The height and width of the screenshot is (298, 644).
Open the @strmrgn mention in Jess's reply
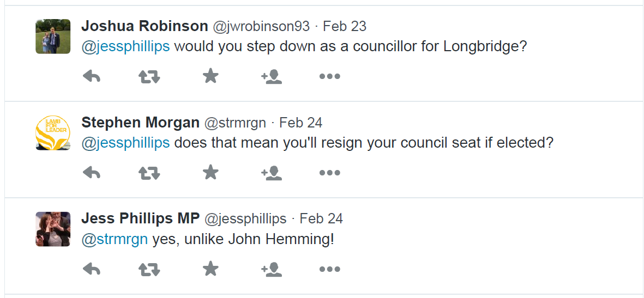click(x=115, y=239)
